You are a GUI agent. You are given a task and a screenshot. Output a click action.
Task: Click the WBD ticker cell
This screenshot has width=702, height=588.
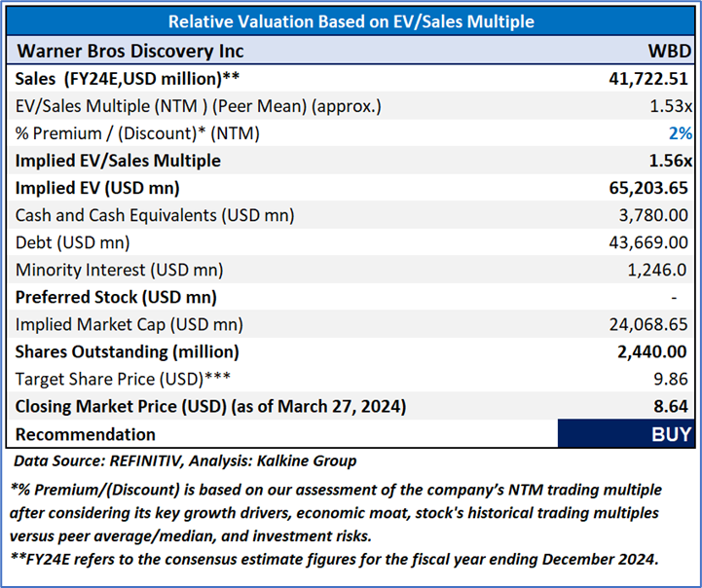[x=670, y=51]
